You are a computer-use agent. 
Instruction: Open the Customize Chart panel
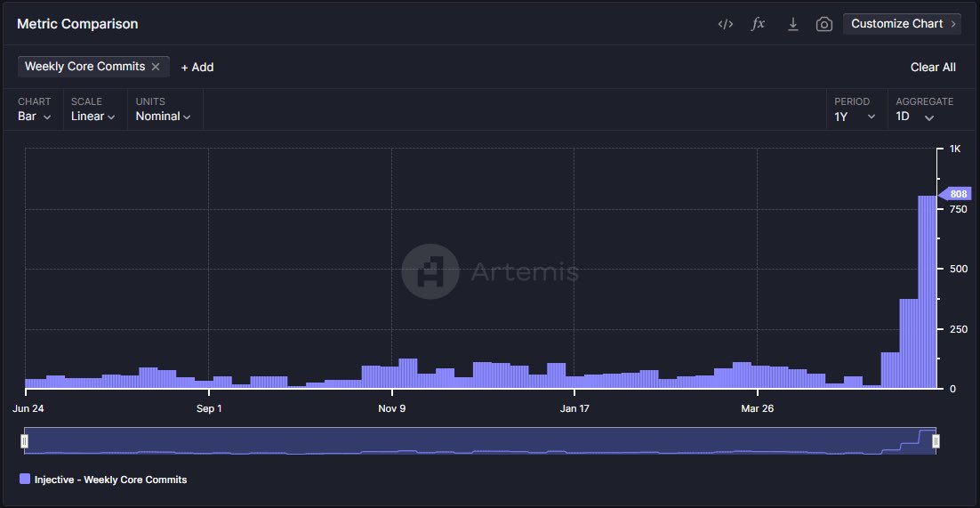[x=902, y=24]
